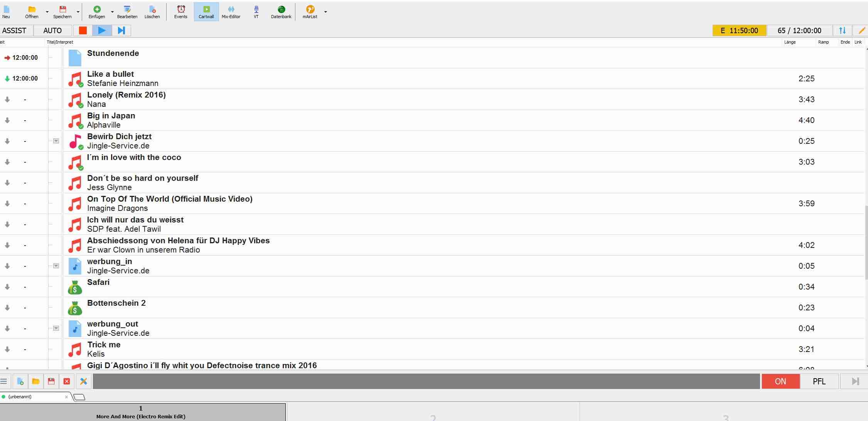The width and height of the screenshot is (868, 421).
Task: Expand options for the werbung_in row
Action: 56,266
